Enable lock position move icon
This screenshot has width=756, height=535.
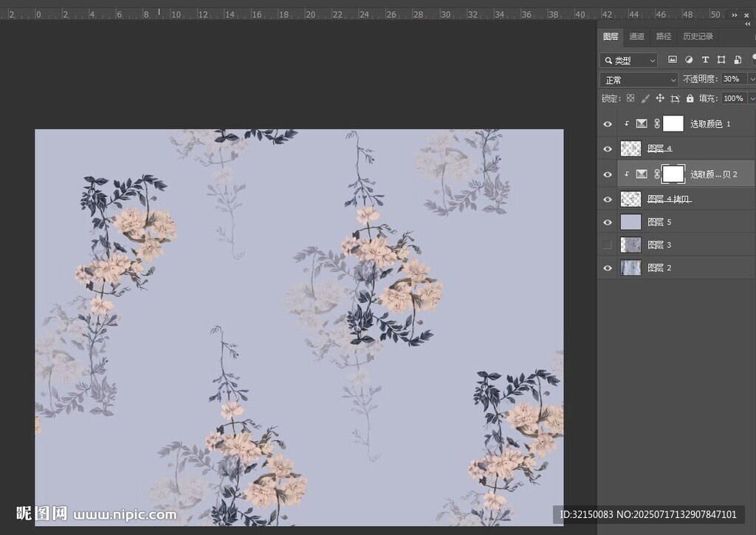660,98
